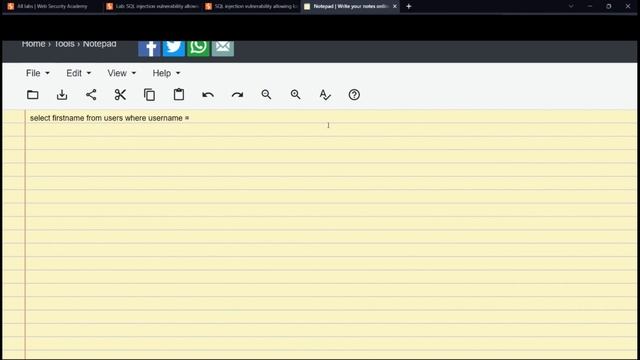Screen dimensions: 640x360
Task: Cut selected text with the scissors icon
Action: pos(120,95)
